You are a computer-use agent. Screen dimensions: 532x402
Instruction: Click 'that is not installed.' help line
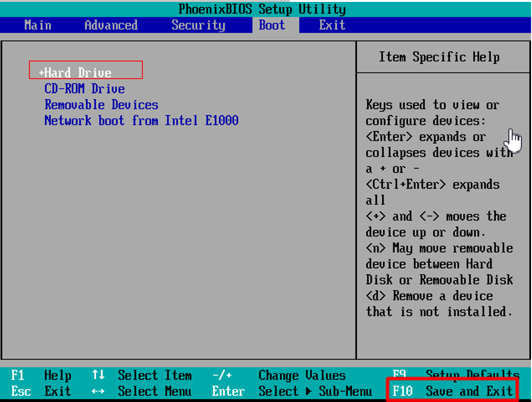(x=439, y=311)
